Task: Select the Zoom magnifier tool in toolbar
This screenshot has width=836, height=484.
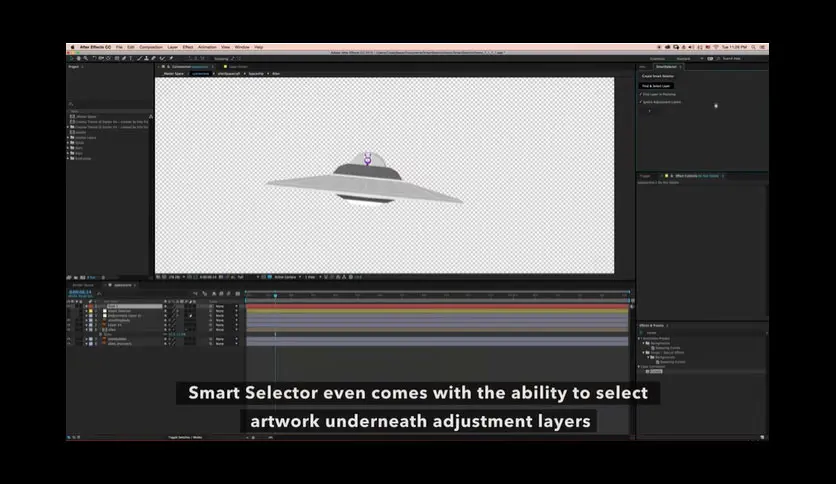Action: point(86,59)
